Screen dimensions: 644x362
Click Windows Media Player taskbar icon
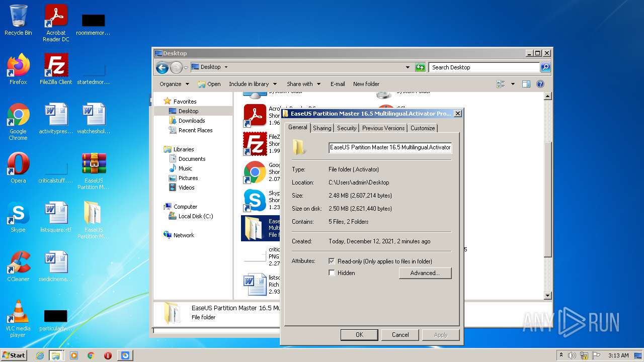[x=74, y=355]
